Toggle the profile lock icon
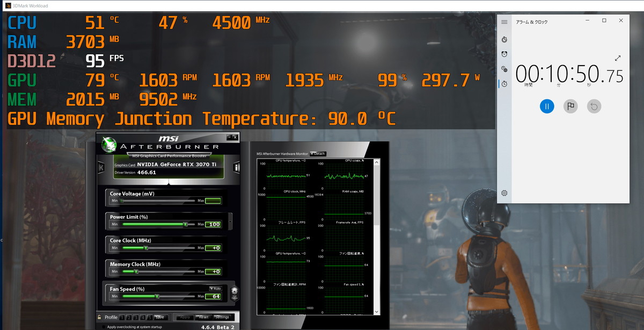The image size is (644, 330). pos(100,317)
